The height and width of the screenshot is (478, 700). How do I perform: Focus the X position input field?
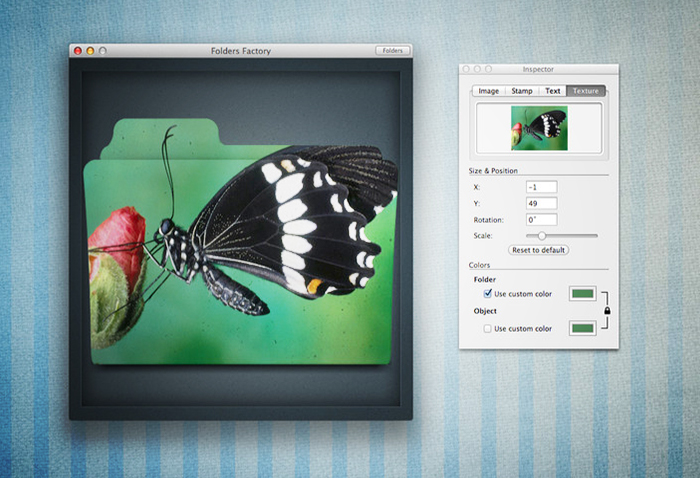(542, 187)
